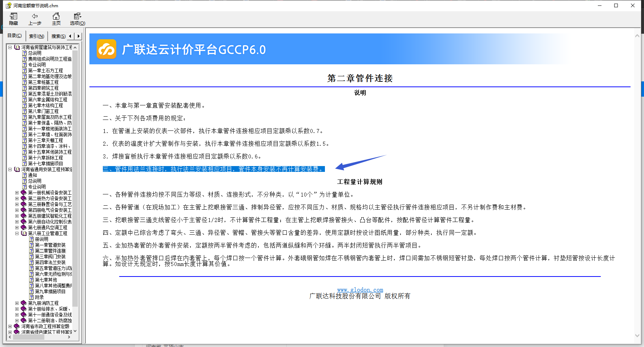Click the topic icon beside 册说明
The height and width of the screenshot is (347, 644).
click(32, 239)
